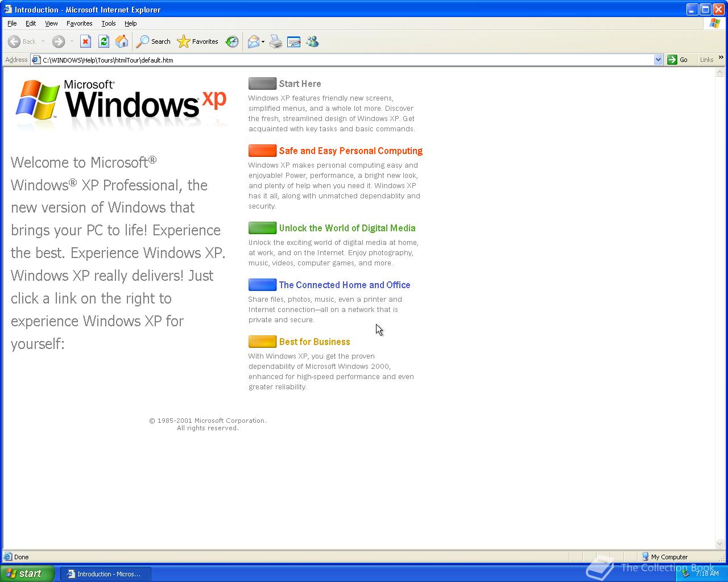Open the Search toolbar button
Viewport: 728px width, 582px height.
154,41
